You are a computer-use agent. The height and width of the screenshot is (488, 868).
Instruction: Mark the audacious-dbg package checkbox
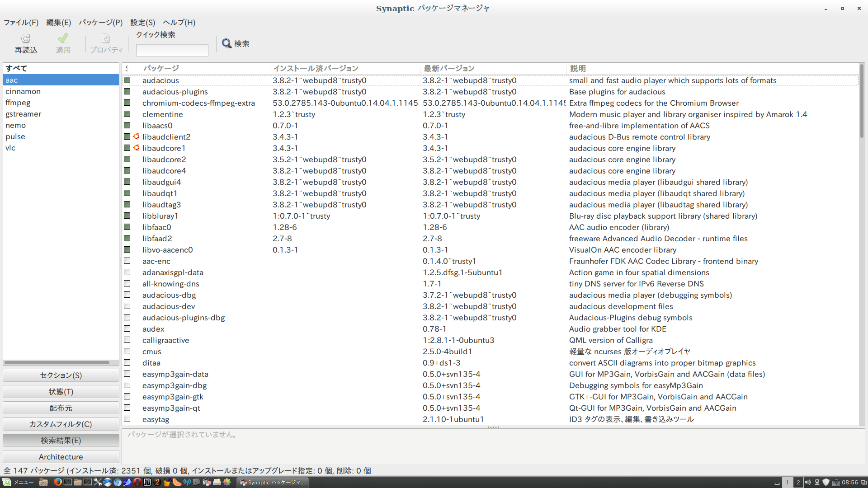coord(127,295)
